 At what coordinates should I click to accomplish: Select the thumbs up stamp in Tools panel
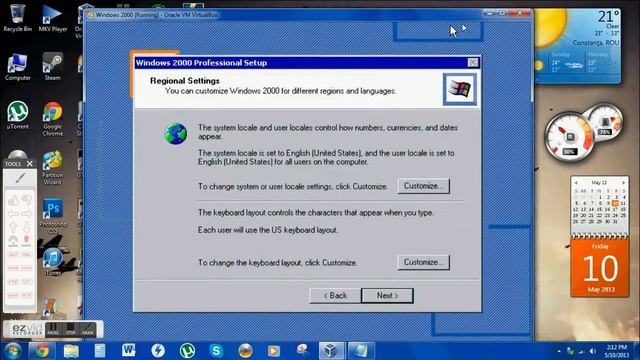coord(13,200)
